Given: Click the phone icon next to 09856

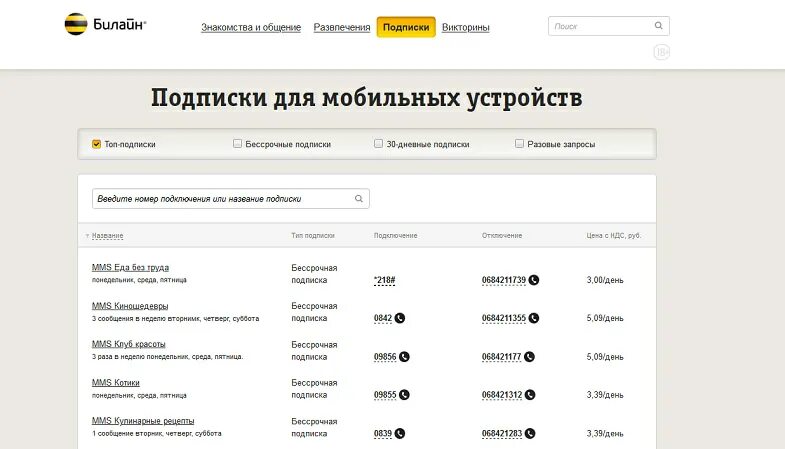Looking at the screenshot, I should coord(404,356).
